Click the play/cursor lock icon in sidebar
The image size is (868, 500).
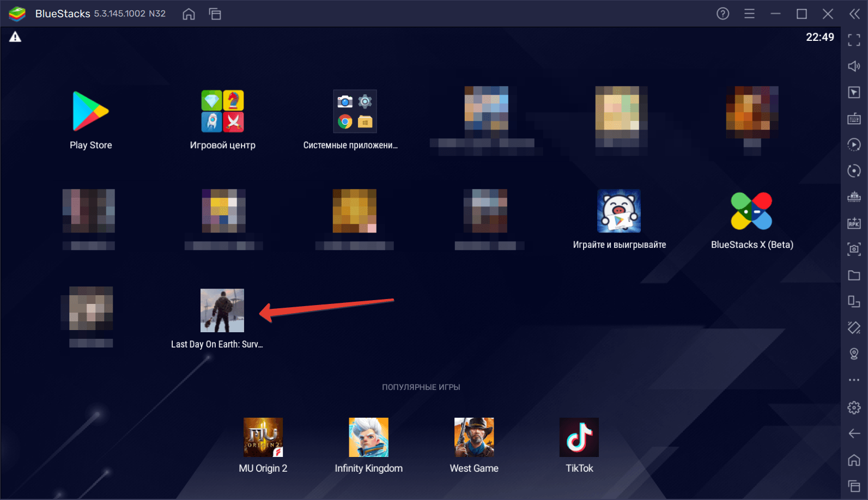tap(854, 93)
